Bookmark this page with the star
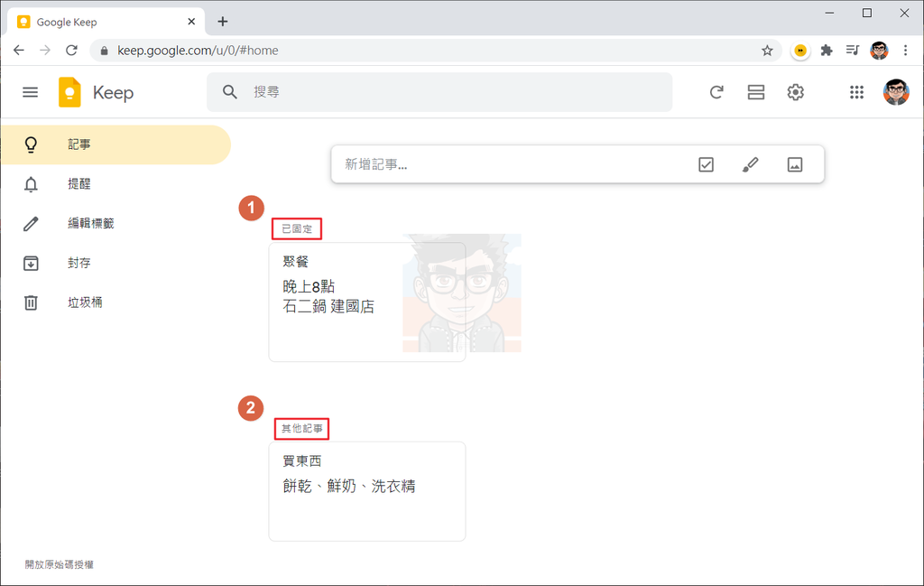Screen dimensions: 924x586 (x=767, y=51)
